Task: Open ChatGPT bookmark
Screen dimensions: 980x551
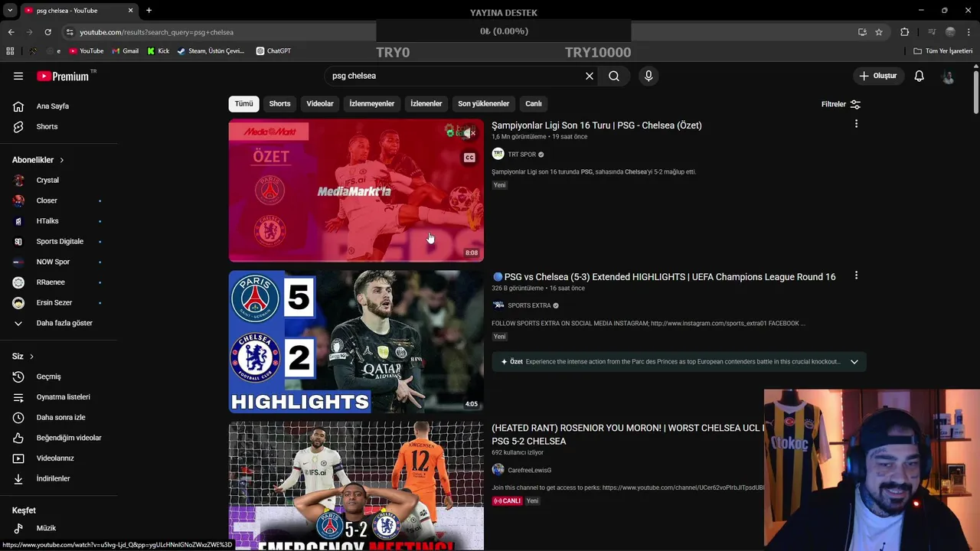Action: tap(273, 51)
